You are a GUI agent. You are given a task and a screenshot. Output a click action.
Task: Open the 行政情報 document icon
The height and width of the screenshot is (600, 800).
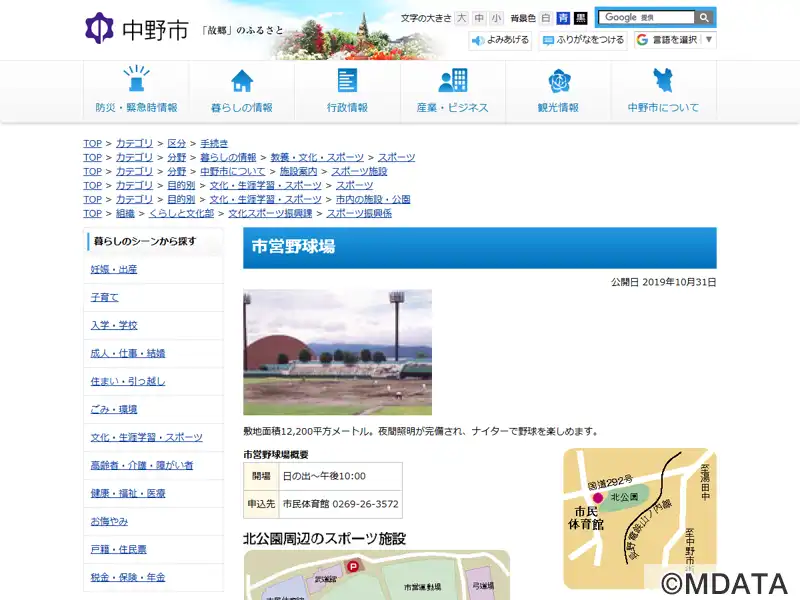click(x=347, y=81)
